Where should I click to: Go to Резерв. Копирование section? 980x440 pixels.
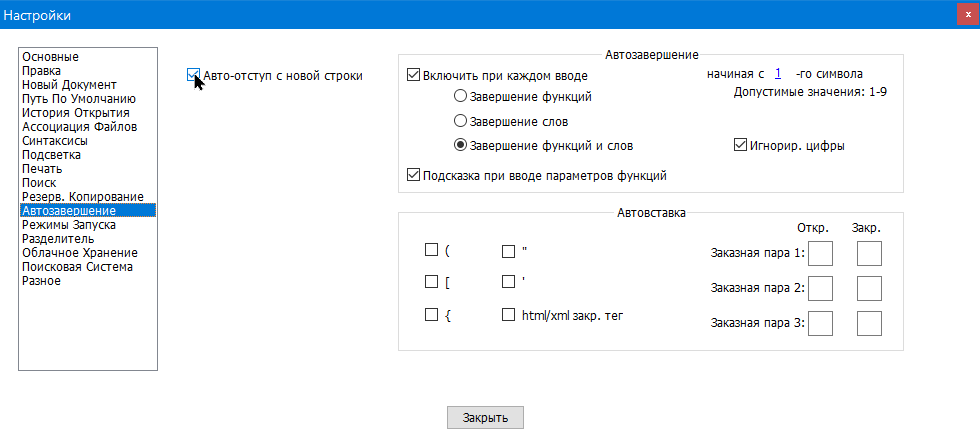coord(83,197)
